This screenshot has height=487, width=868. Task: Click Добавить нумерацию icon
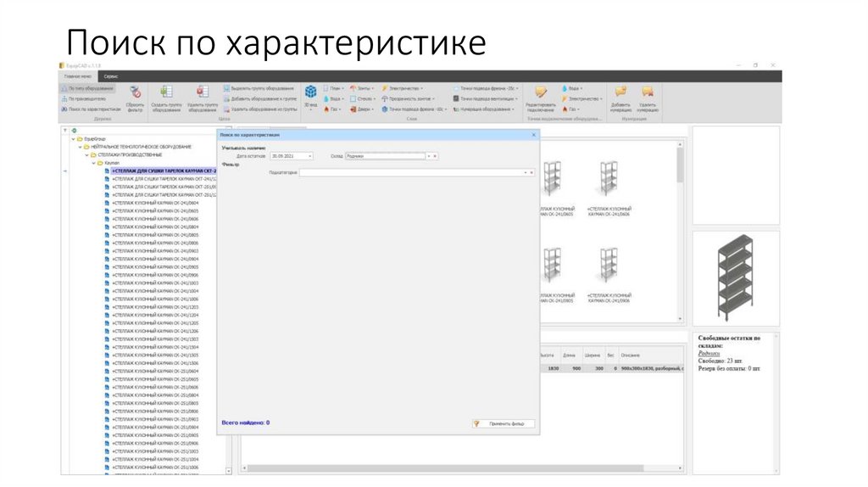click(620, 92)
